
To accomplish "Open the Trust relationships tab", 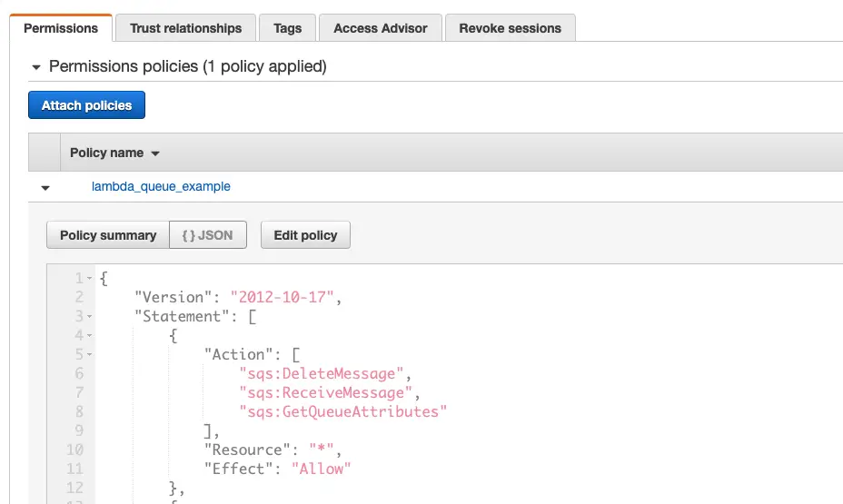I will 185,28.
